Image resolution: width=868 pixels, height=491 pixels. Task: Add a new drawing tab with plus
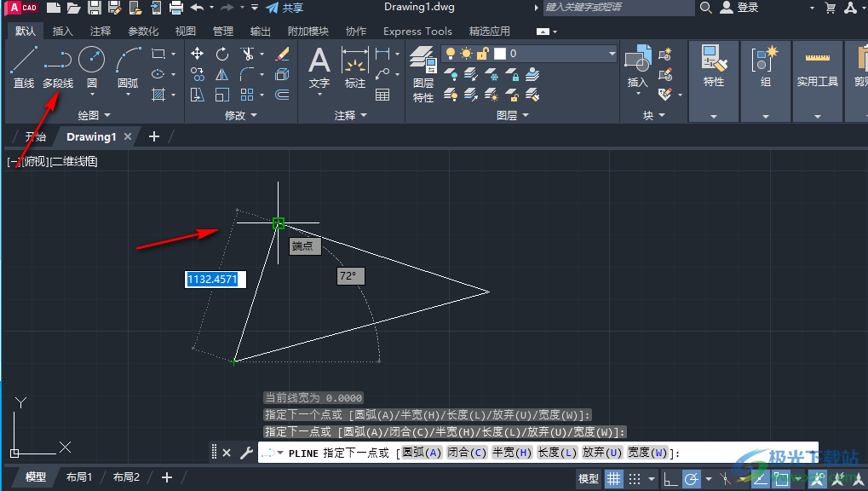pos(154,136)
